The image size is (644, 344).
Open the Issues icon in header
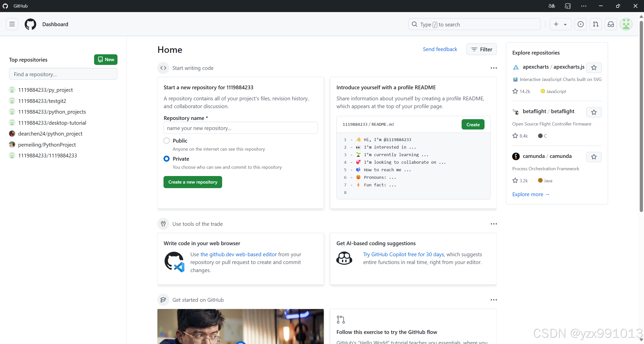click(x=580, y=24)
